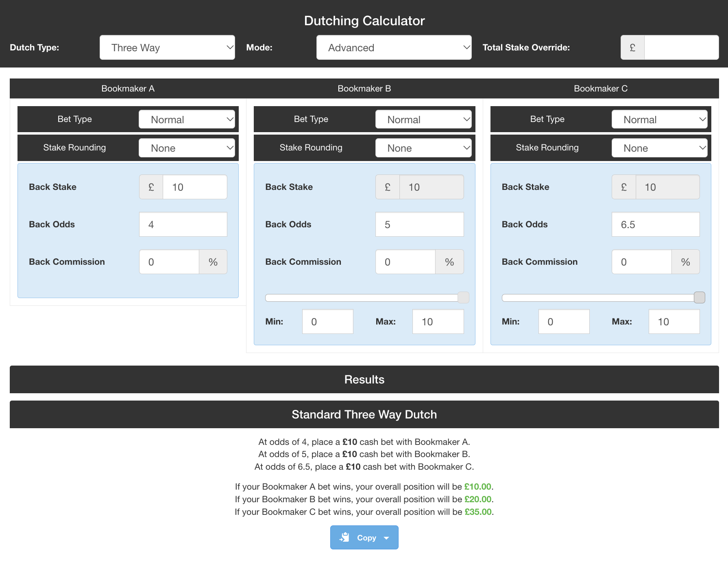The width and height of the screenshot is (728, 562).
Task: Click percent symbol in Bookmaker C commission
Action: coord(686,262)
